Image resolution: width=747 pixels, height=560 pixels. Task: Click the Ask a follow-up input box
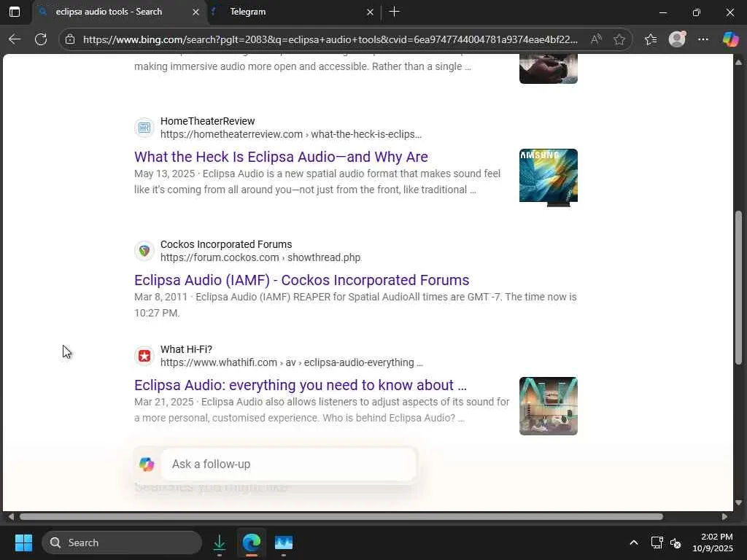(x=289, y=464)
